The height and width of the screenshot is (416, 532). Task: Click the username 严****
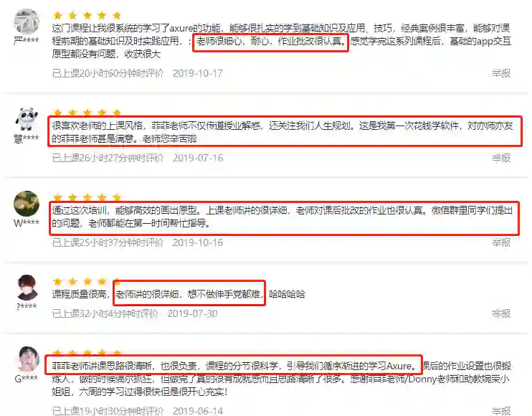tap(26, 41)
